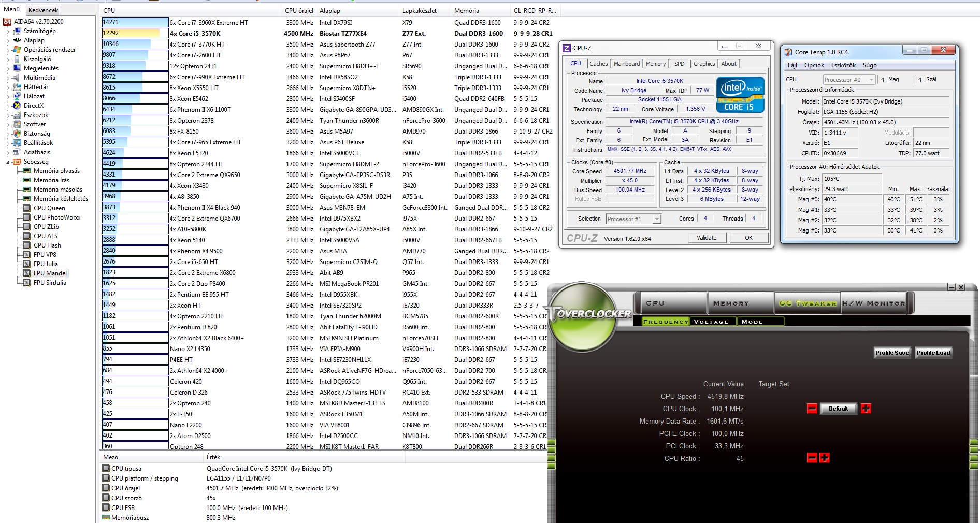Select the Biztonság shield icon
This screenshot has width=980, height=523.
click(x=17, y=134)
